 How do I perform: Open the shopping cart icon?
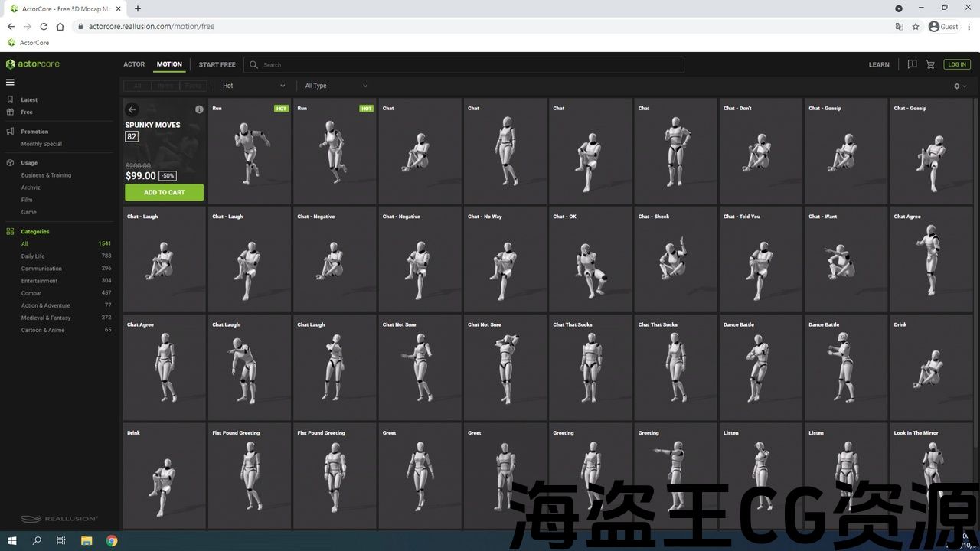click(930, 64)
